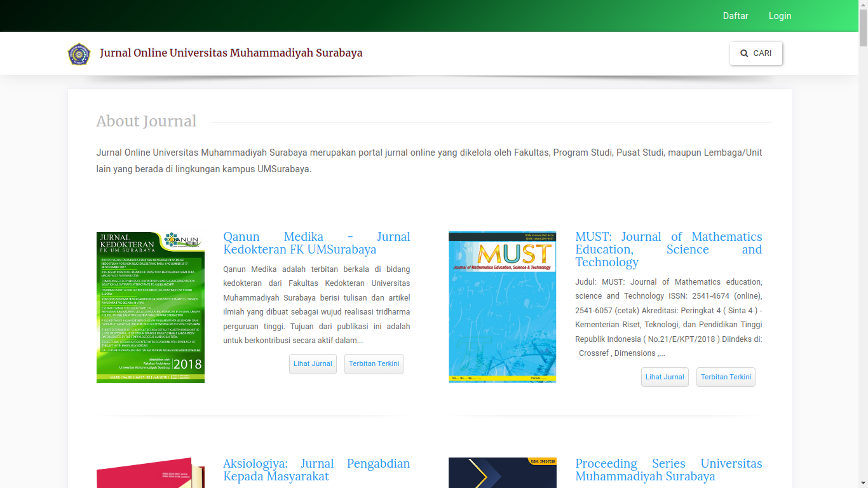Click the university logo emblem in header
The image size is (868, 488).
(x=79, y=53)
